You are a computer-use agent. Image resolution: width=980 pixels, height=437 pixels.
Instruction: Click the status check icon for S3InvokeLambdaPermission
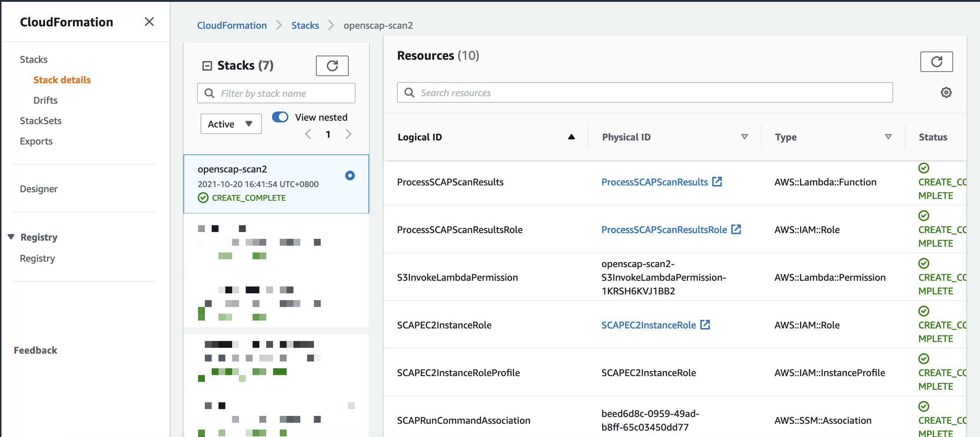point(923,264)
